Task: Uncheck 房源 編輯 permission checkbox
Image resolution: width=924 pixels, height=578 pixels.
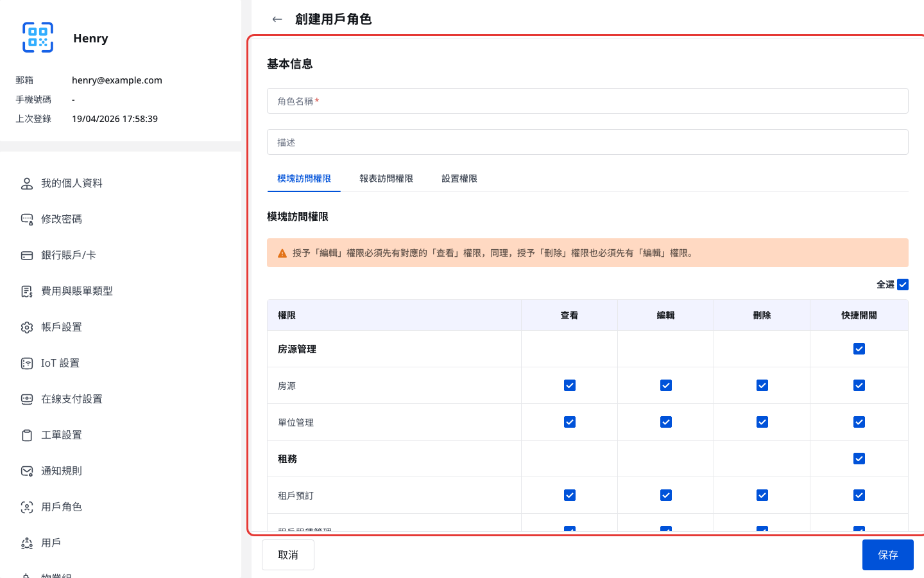Action: click(x=666, y=385)
